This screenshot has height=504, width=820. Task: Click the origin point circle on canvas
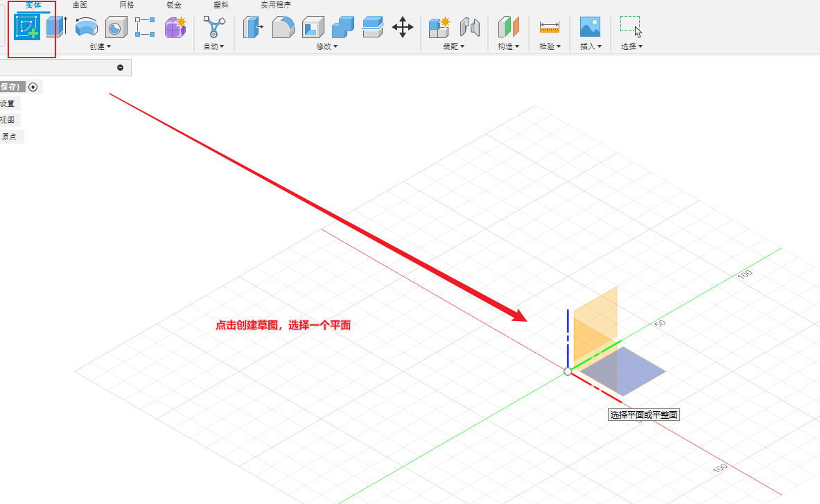coord(568,371)
